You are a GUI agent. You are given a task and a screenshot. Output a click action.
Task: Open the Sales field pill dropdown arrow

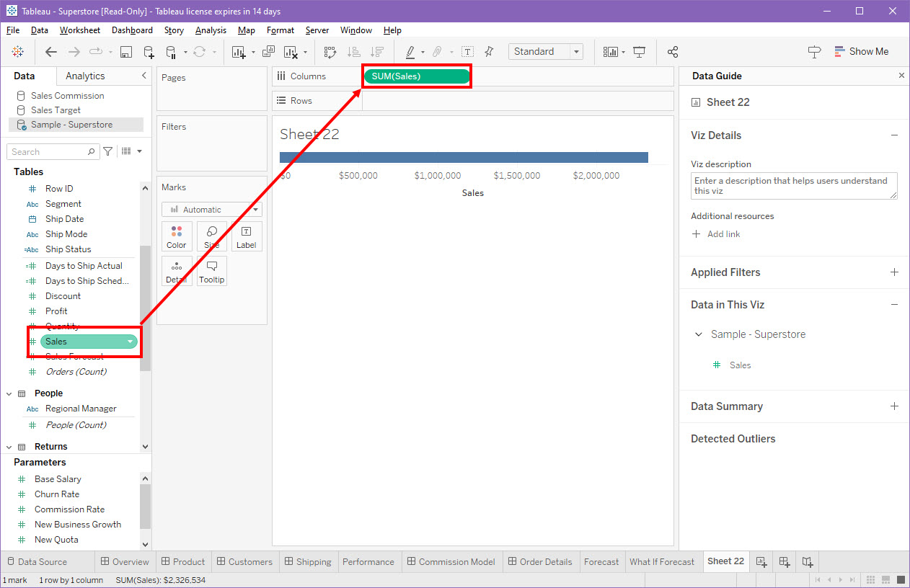click(130, 342)
